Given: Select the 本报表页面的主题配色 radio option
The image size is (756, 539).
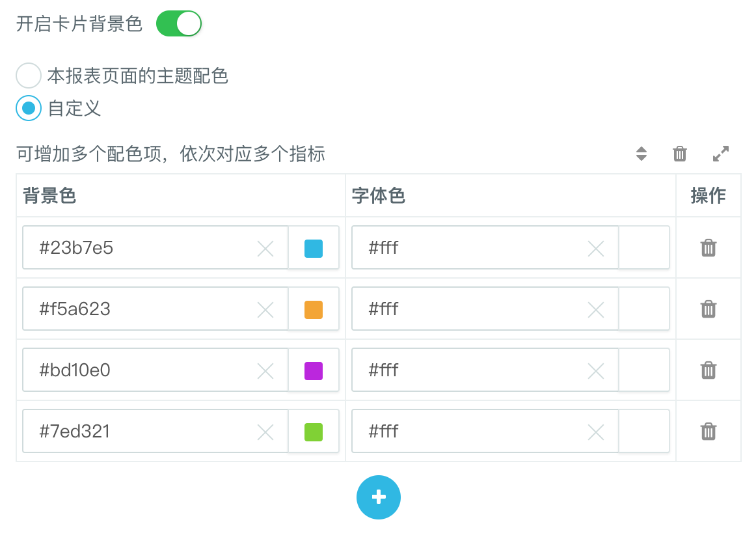Looking at the screenshot, I should coord(29,76).
